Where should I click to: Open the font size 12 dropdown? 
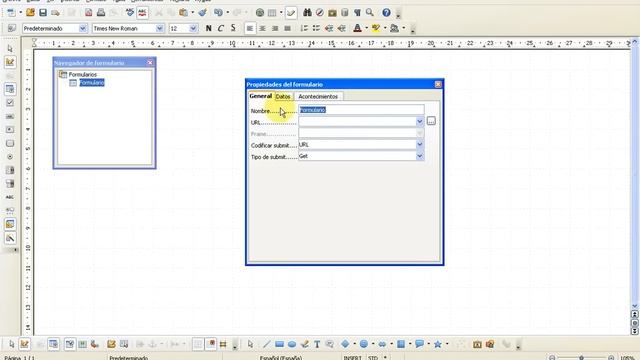coord(193,28)
